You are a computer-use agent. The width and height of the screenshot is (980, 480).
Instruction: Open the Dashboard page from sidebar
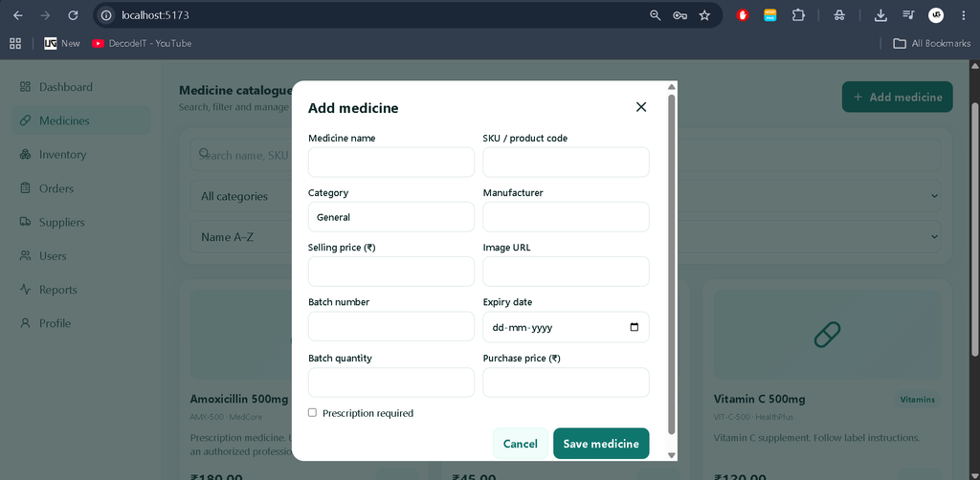tap(80, 87)
